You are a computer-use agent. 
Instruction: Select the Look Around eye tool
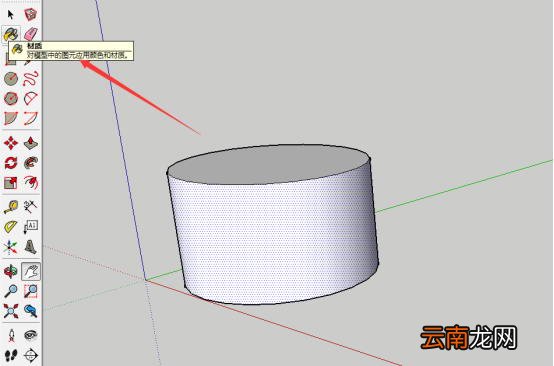click(31, 335)
